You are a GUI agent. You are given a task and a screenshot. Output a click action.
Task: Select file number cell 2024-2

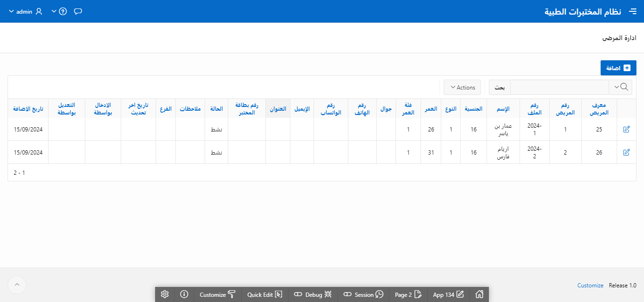tap(535, 152)
